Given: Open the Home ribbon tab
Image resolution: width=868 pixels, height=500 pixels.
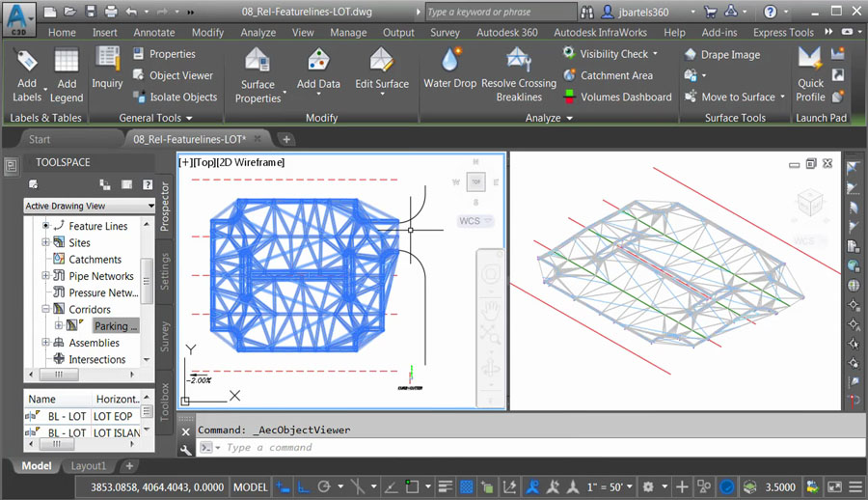Looking at the screenshot, I should point(62,33).
